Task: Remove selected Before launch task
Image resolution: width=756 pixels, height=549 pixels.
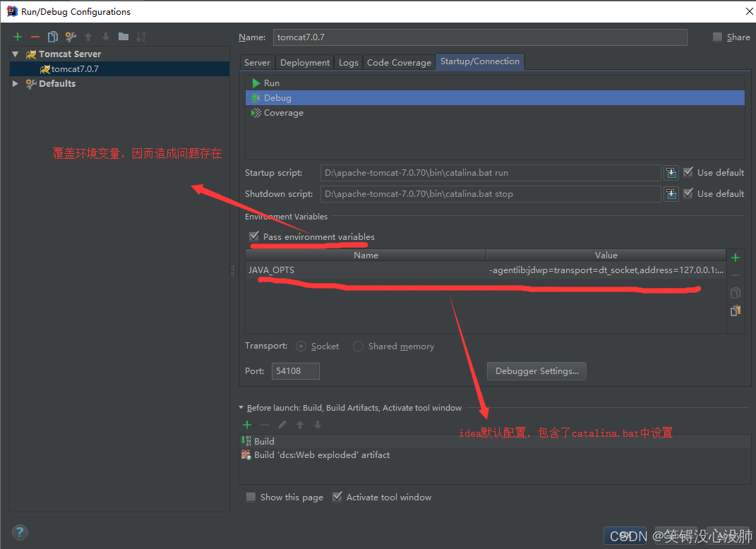Action: (x=265, y=425)
